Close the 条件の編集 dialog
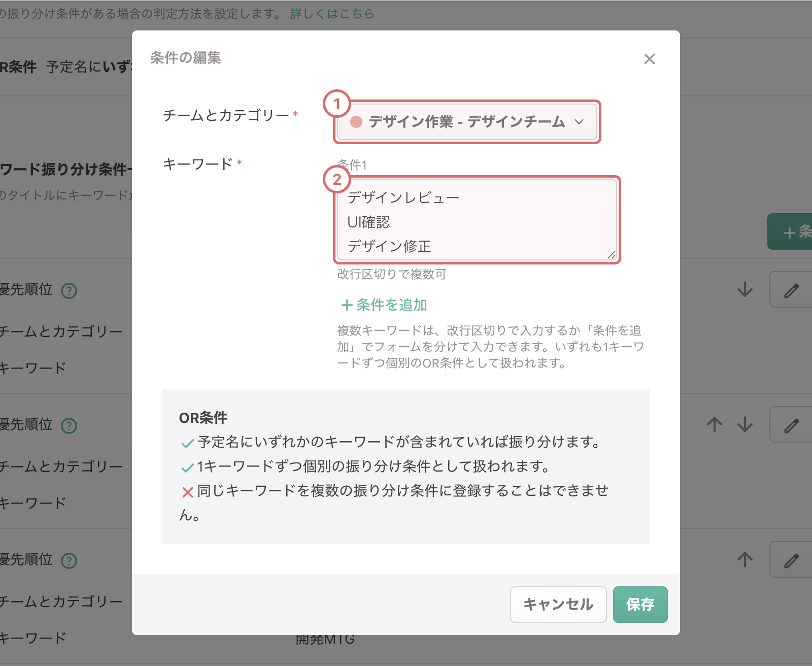 coord(650,59)
